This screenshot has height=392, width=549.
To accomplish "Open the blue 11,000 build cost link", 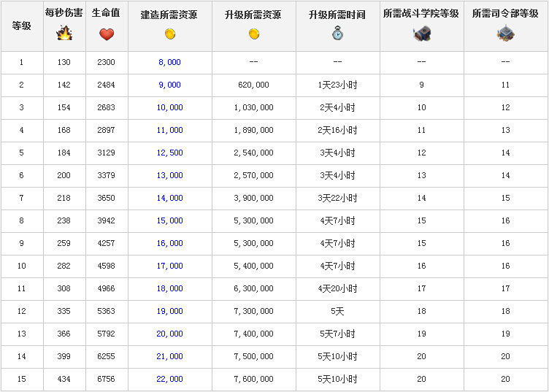I will 170,130.
